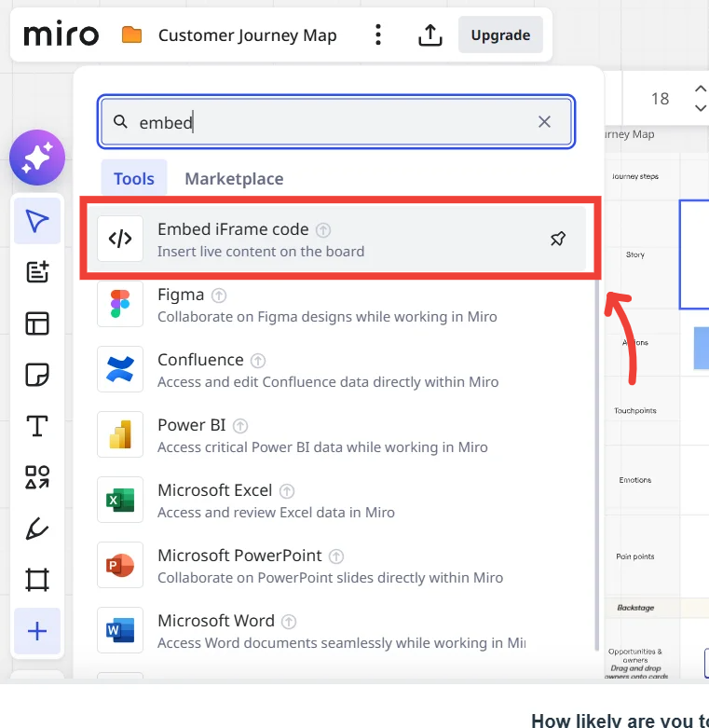Click 'Access critical Power BI data' description
Screen dimensions: 709x728
pyautogui.click(x=322, y=447)
